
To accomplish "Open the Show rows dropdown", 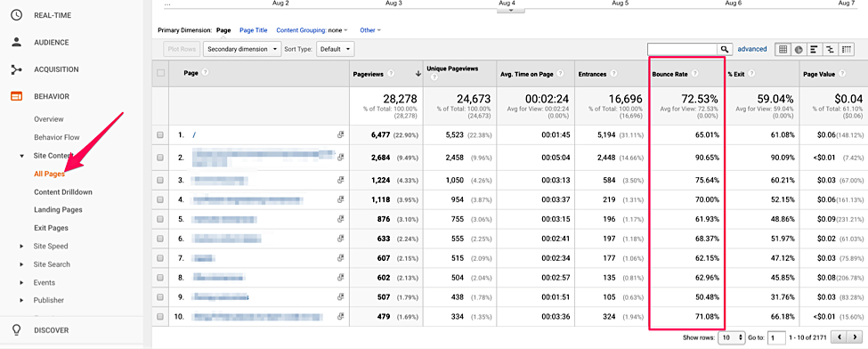I will tap(731, 337).
